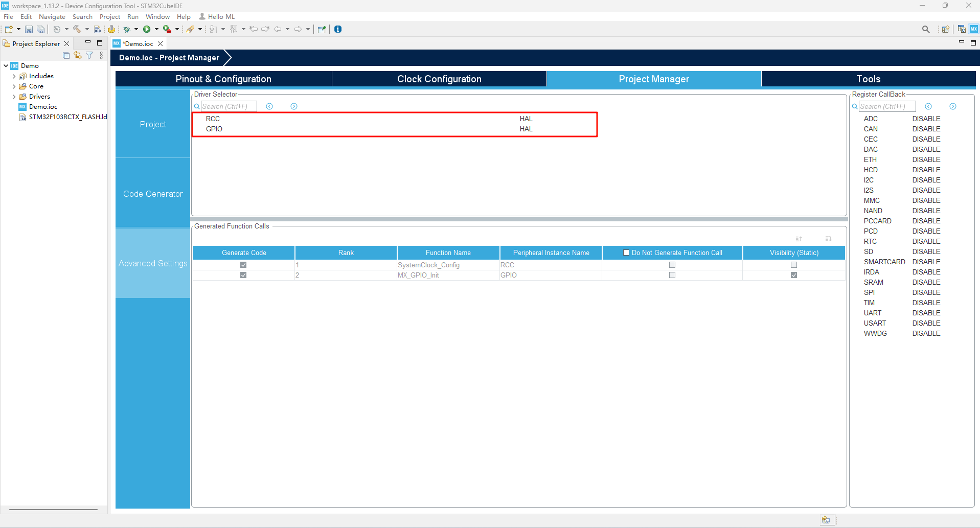Screen dimensions: 980x528
Task: Click the Project Explorer filter funnel icon
Action: coord(89,55)
